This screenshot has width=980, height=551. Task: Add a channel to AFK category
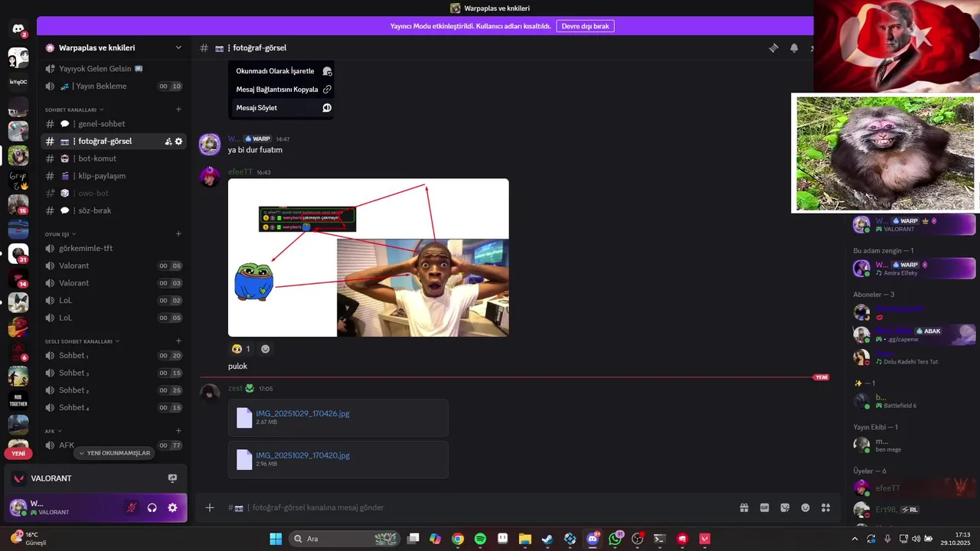click(178, 431)
